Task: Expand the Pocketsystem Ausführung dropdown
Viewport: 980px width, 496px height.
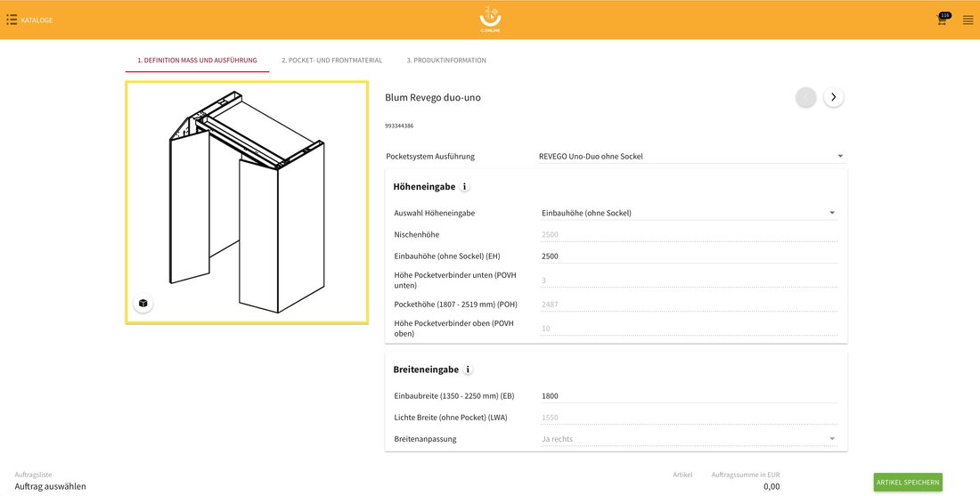Action: [x=691, y=156]
